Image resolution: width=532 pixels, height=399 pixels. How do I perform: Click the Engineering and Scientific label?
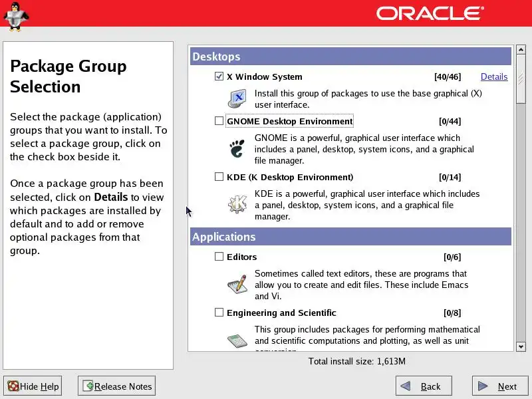(x=281, y=313)
